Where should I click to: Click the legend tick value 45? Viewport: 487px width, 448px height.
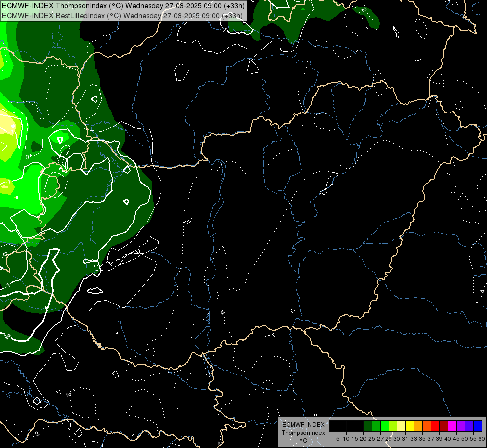pyautogui.click(x=456, y=439)
